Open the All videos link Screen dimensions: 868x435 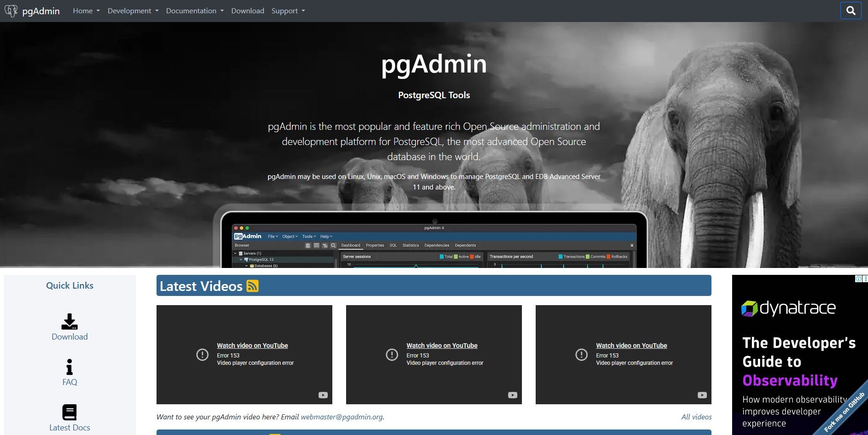tap(696, 417)
